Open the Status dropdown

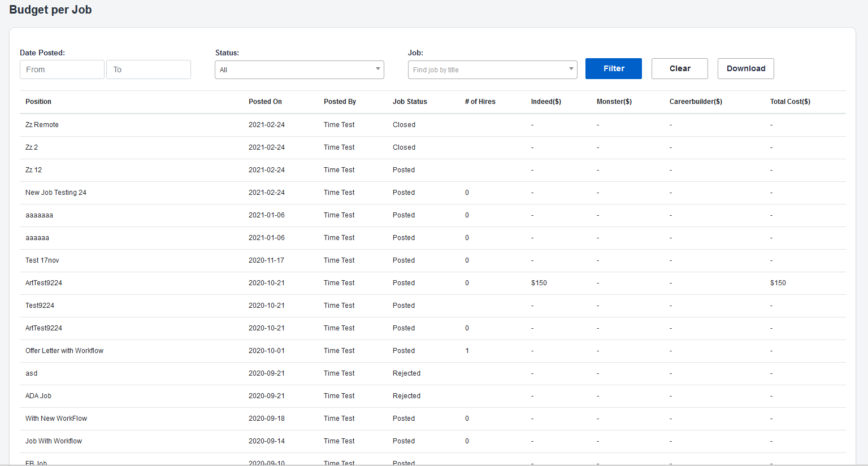click(x=299, y=69)
